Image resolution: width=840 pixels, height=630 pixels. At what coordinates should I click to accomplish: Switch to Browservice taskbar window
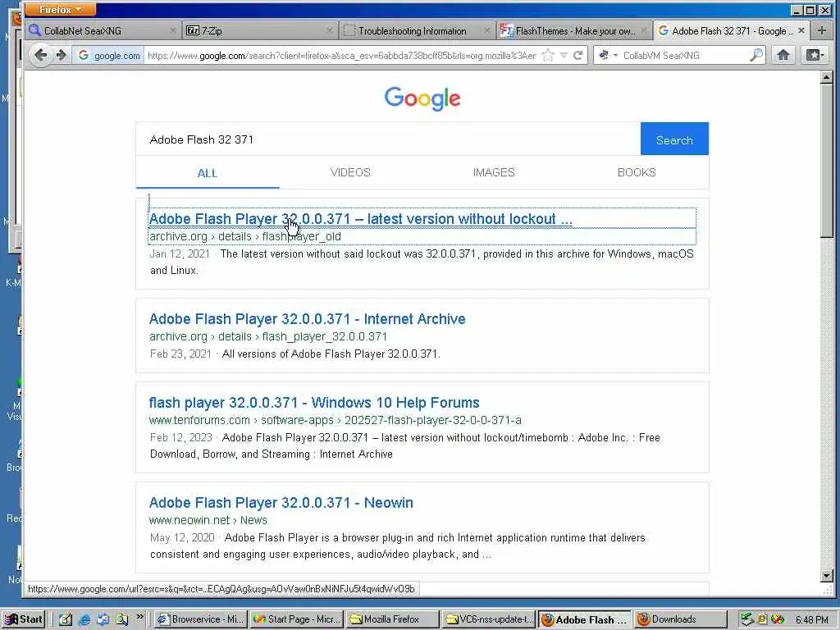click(201, 619)
